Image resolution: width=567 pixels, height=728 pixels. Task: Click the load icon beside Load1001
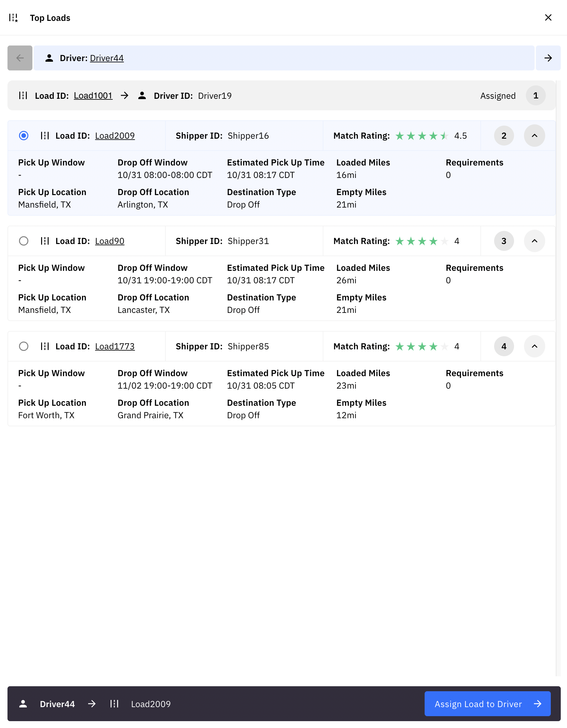click(23, 95)
